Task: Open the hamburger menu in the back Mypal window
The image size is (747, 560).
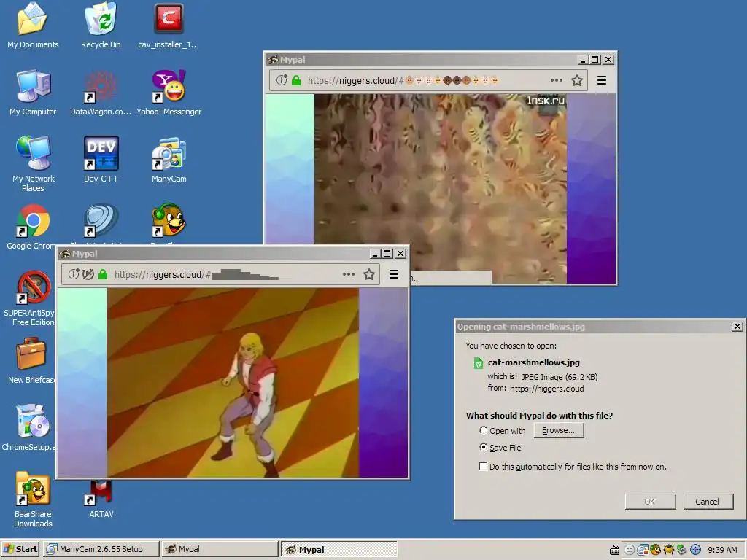Action: pos(602,80)
